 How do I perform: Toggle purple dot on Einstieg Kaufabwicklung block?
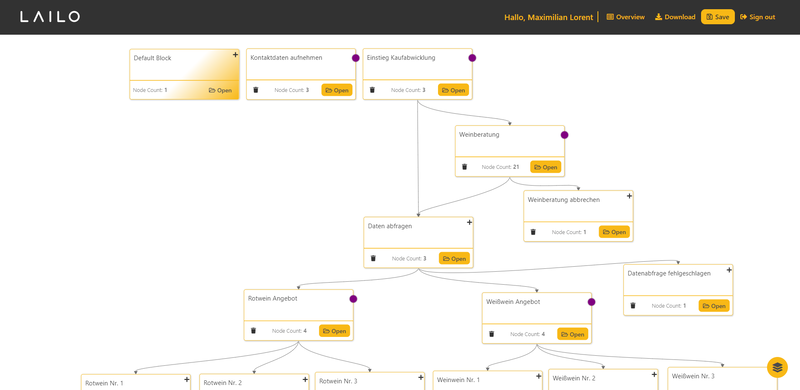tap(472, 58)
